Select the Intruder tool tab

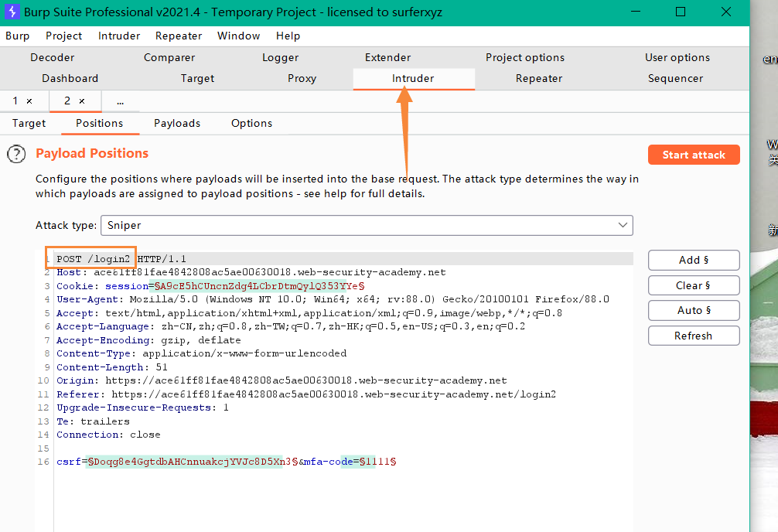point(413,78)
